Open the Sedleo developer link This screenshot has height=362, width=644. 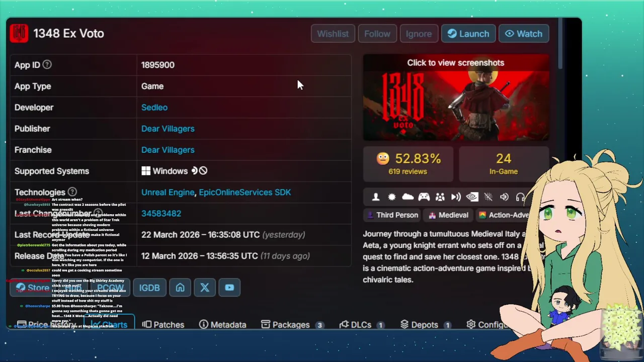[x=154, y=107]
